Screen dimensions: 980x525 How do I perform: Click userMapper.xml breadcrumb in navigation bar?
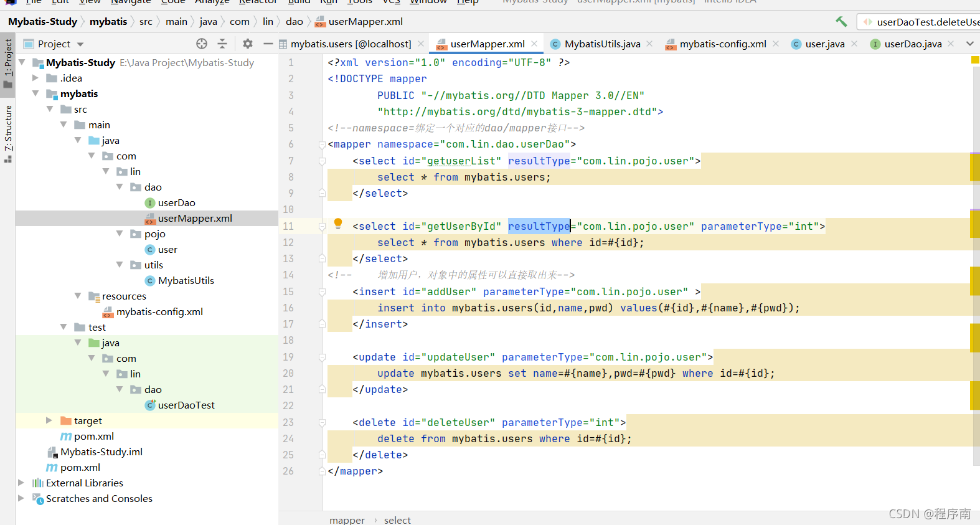coord(359,22)
